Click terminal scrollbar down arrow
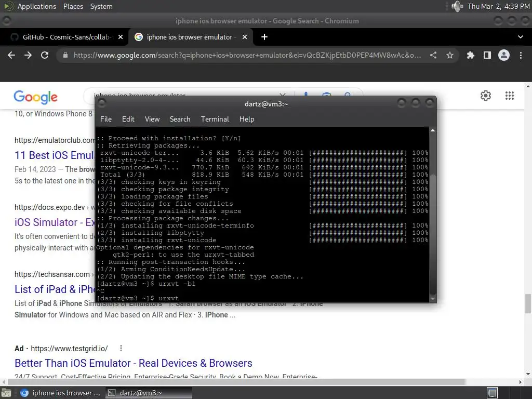This screenshot has width=532, height=399. point(433,299)
